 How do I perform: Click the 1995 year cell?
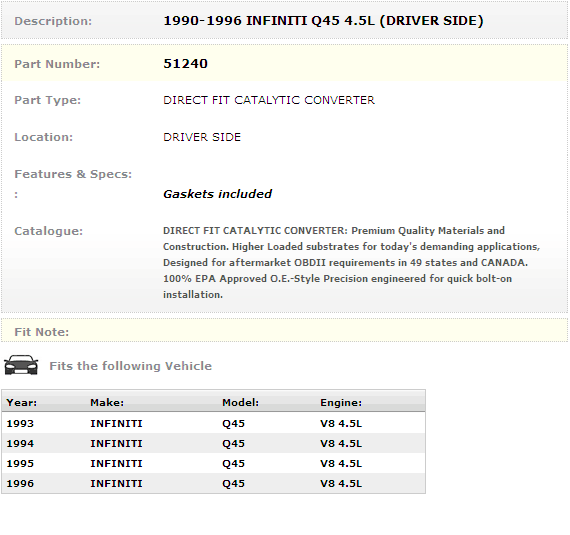(20, 463)
